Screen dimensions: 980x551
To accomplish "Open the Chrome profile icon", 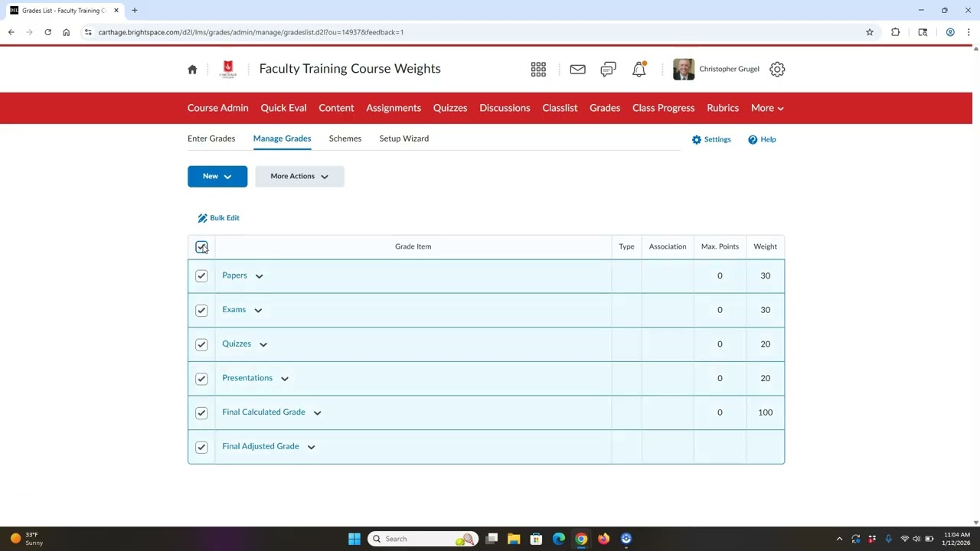I will 950,32.
